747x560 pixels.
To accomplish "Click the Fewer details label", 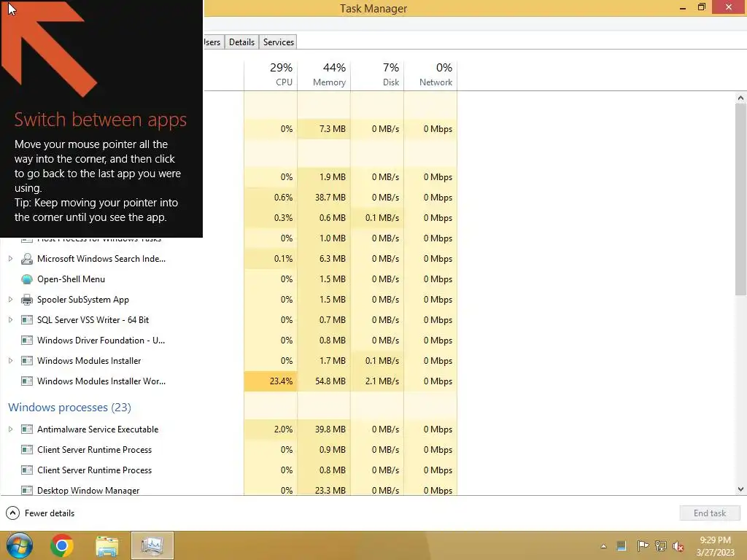I will point(50,513).
